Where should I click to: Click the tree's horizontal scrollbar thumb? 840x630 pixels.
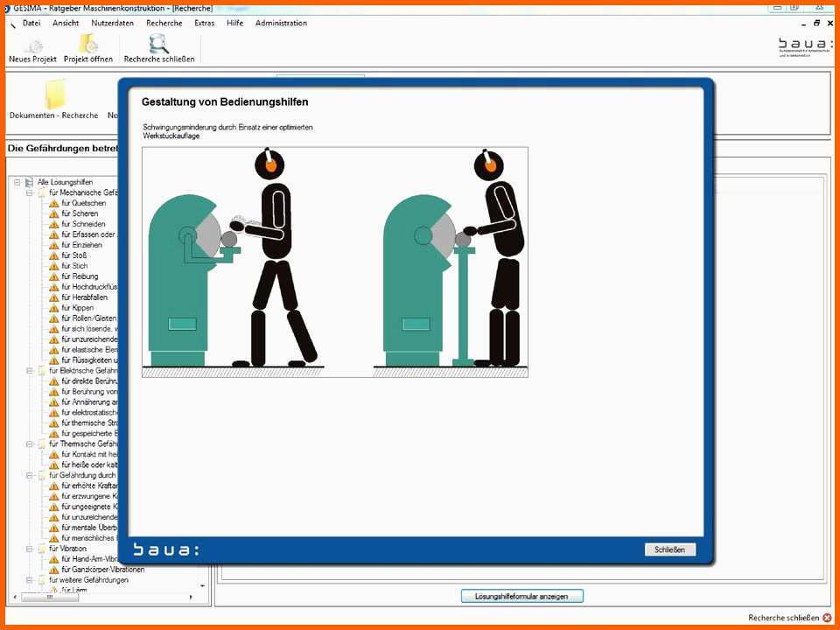point(49,598)
